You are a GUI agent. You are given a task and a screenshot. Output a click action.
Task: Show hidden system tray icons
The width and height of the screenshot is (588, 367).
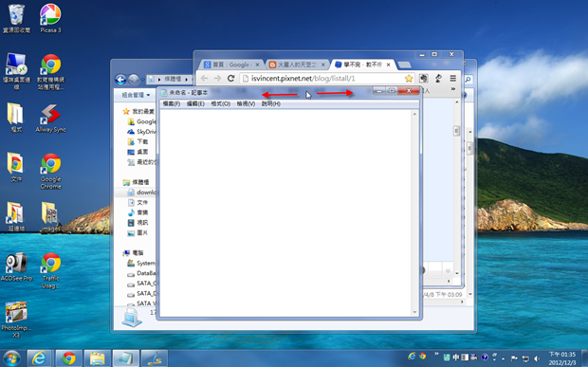click(503, 358)
